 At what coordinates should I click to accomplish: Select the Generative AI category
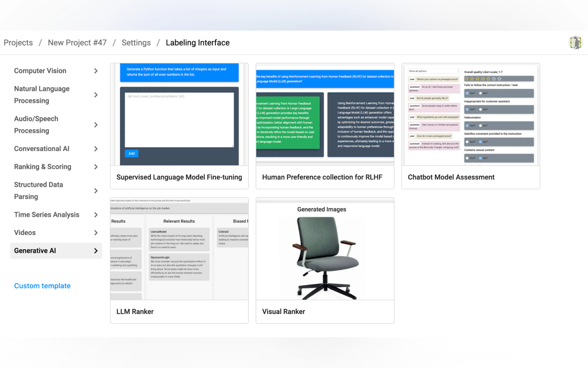pyautogui.click(x=35, y=251)
